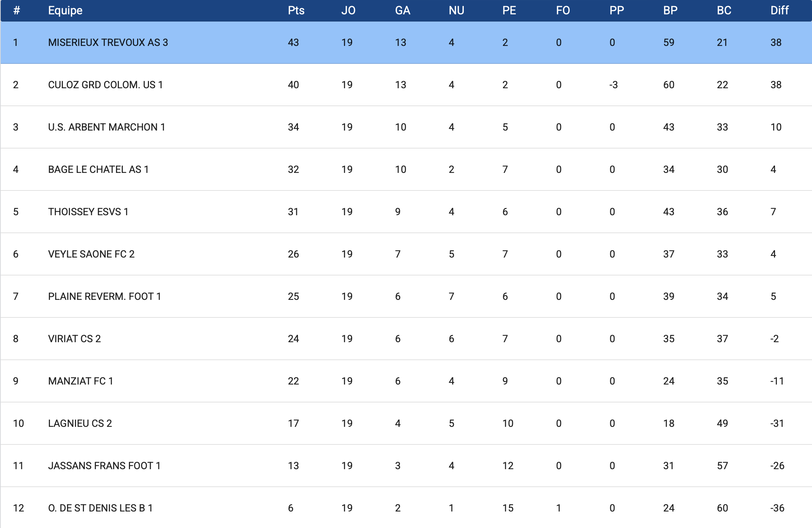Click the PP column header
This screenshot has width=812, height=528.
pyautogui.click(x=616, y=10)
